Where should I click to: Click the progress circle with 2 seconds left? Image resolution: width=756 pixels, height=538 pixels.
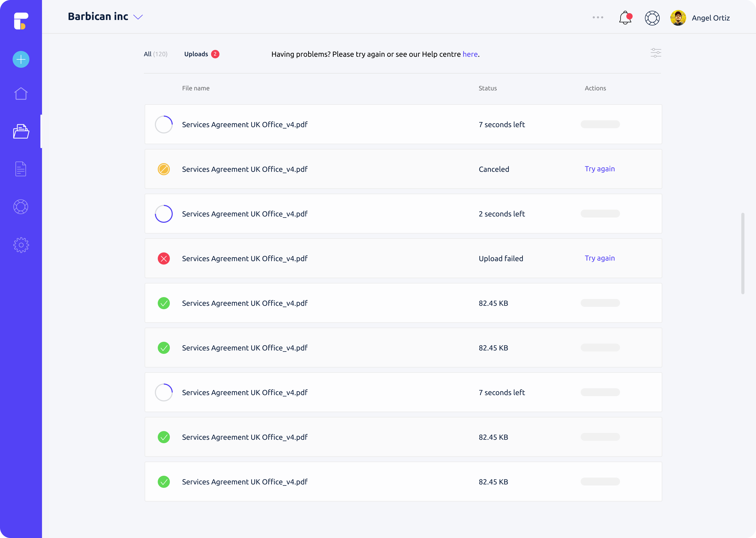164,214
